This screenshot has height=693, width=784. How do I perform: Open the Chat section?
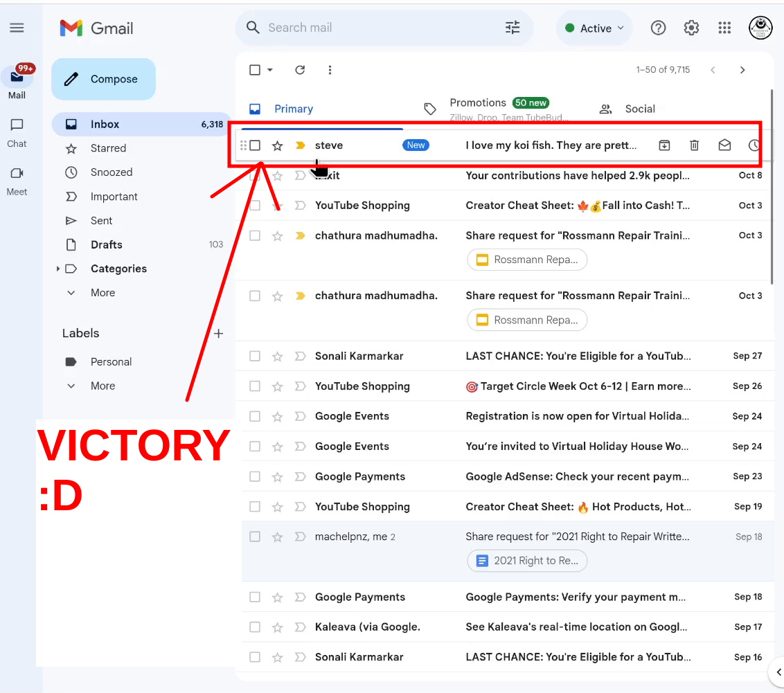[x=17, y=133]
